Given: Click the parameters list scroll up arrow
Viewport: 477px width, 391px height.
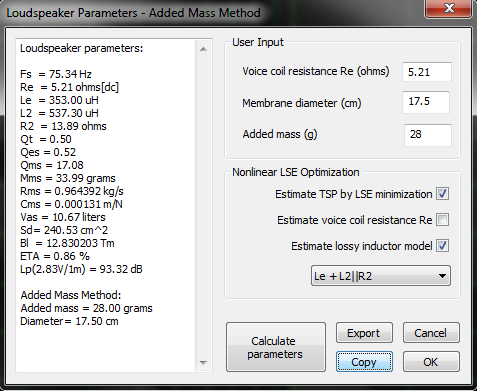Looking at the screenshot, I should tap(203, 49).
